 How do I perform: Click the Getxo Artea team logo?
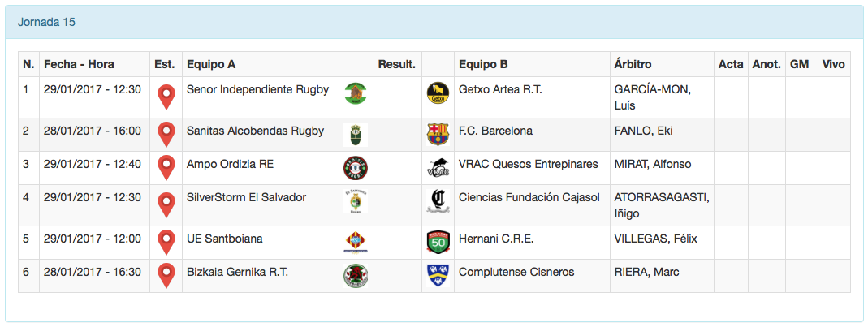click(438, 93)
